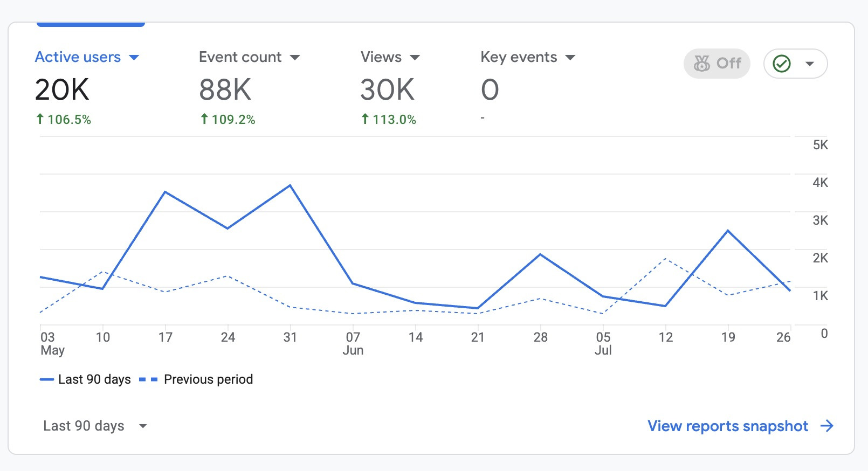The image size is (868, 471).
Task: Click the 5K y-axis label
Action: pos(821,145)
